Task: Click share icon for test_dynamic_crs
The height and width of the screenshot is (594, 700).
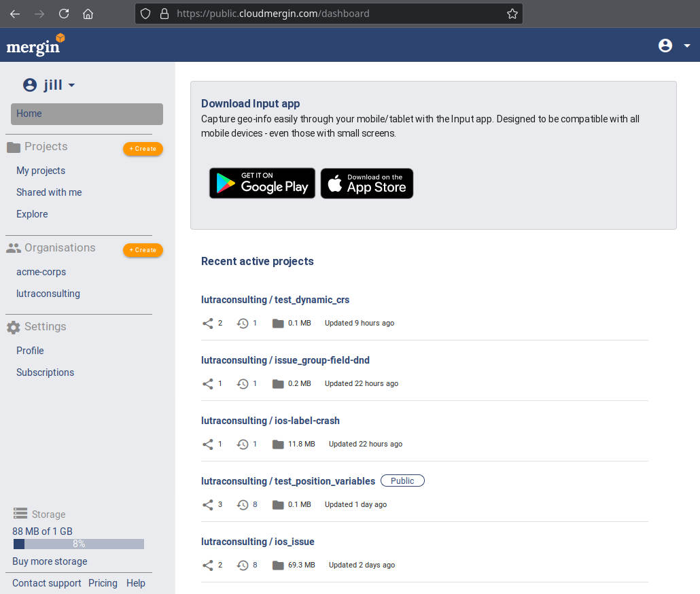Action: tap(207, 323)
